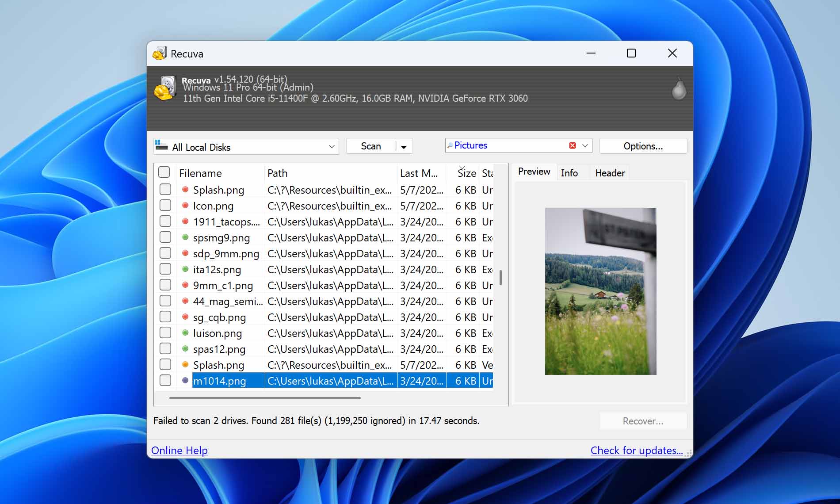Click the Recover button

point(643,421)
